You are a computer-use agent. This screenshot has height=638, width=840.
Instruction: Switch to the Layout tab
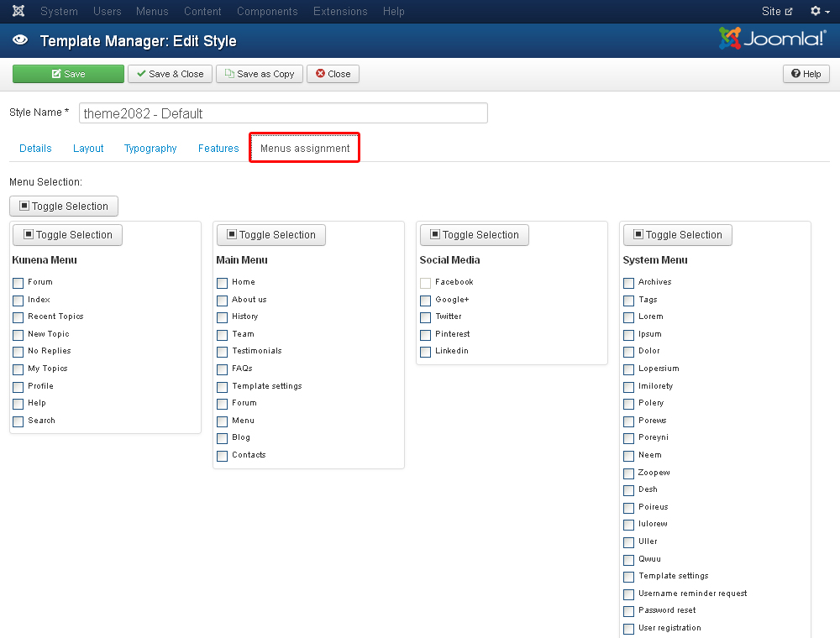tap(88, 149)
